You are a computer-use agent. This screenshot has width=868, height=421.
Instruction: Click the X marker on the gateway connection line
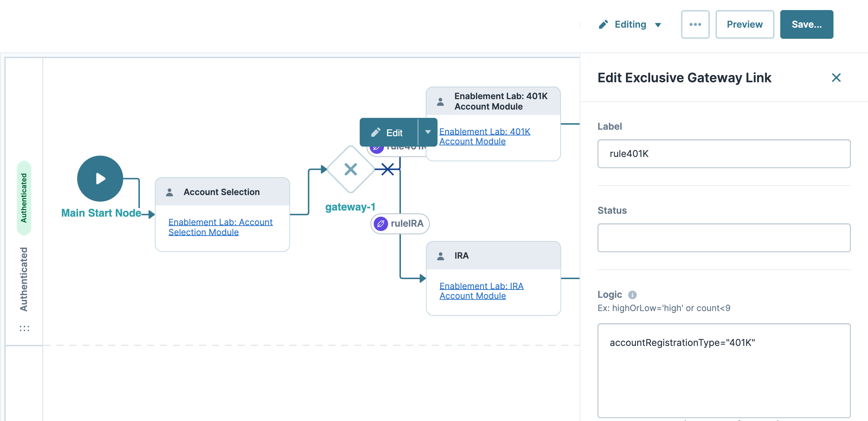(x=387, y=170)
